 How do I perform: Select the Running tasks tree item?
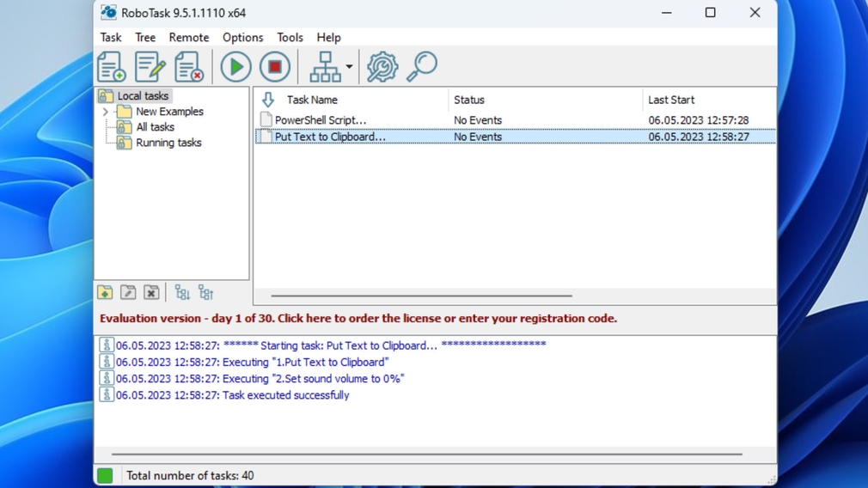coord(168,143)
